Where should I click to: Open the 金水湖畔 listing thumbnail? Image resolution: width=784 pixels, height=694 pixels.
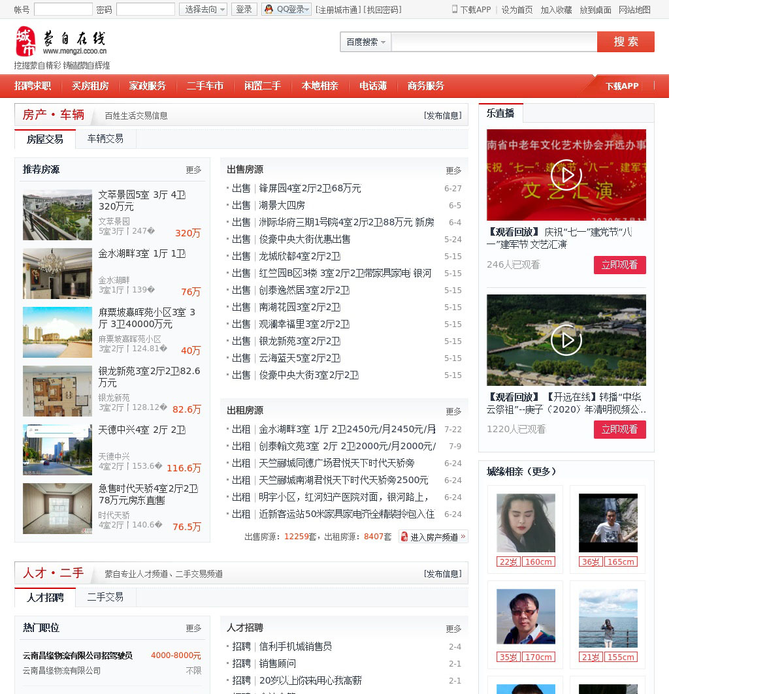click(57, 274)
